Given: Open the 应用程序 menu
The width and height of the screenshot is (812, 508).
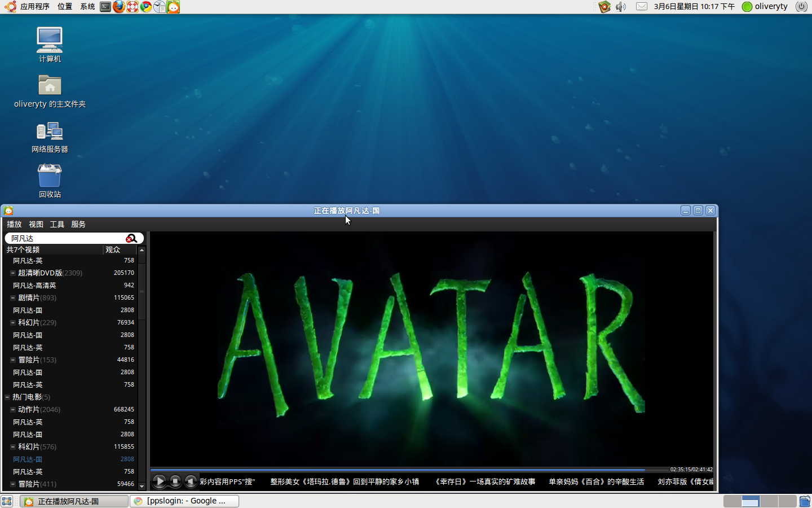Looking at the screenshot, I should pos(35,7).
